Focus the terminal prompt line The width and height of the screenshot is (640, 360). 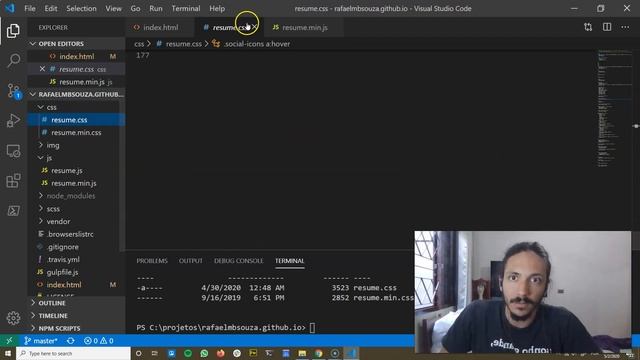coord(226,327)
